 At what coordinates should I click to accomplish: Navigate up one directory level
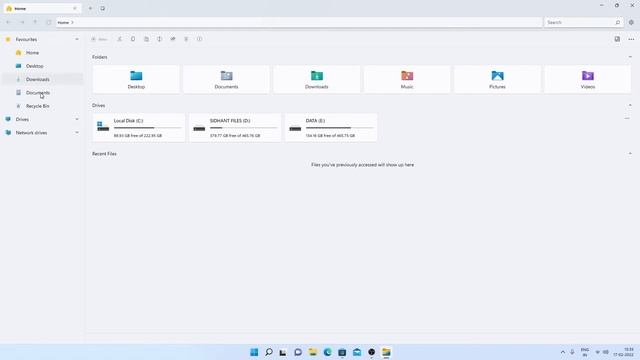tap(35, 22)
